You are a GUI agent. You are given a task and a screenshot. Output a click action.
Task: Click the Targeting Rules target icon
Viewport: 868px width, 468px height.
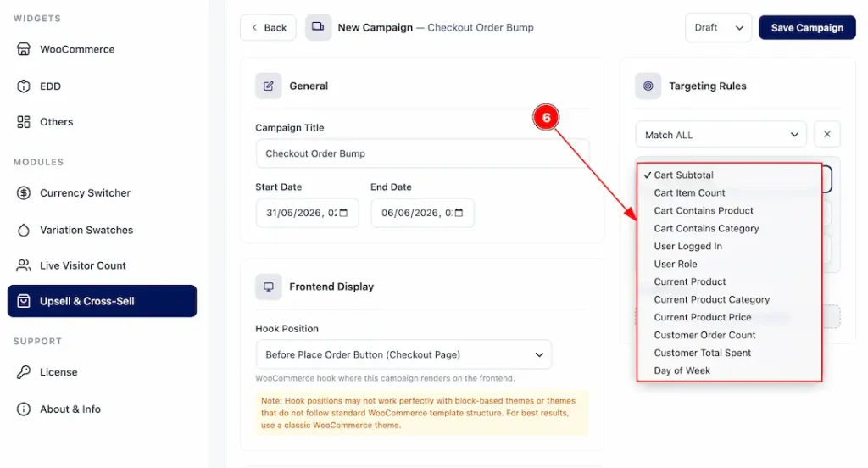coord(648,86)
